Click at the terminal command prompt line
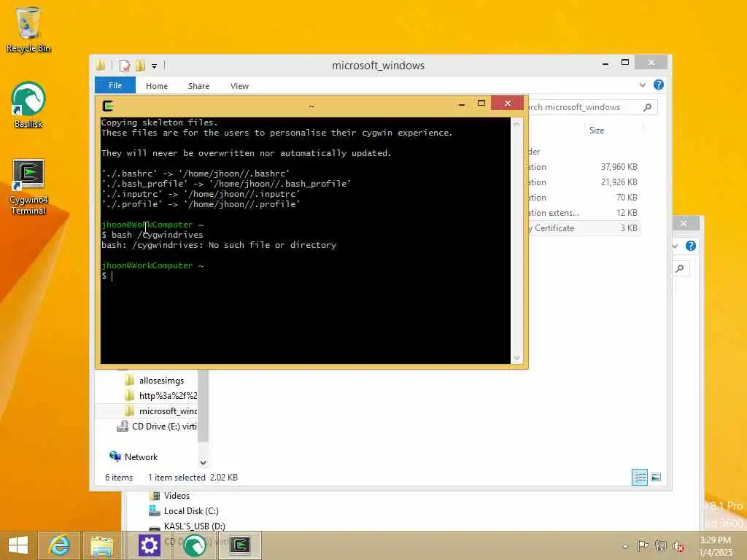 [x=305, y=276]
